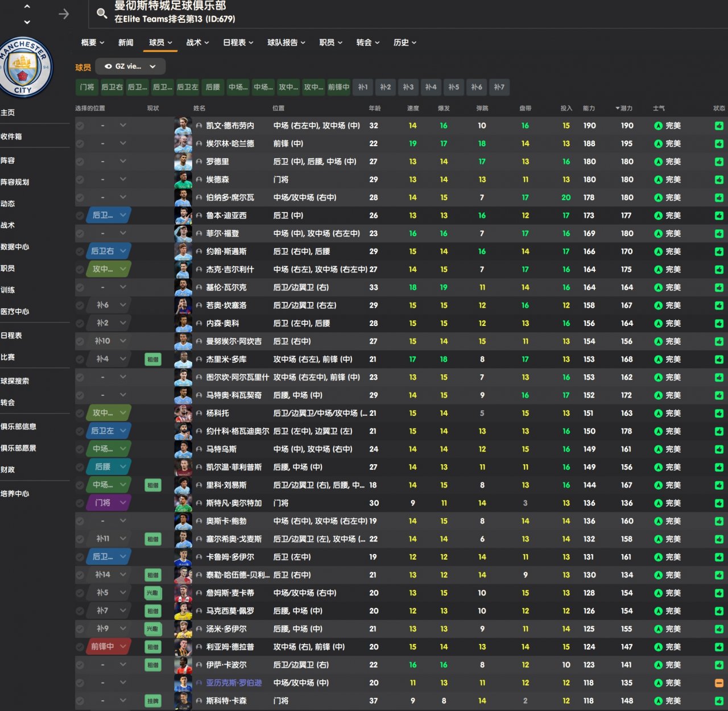This screenshot has height=711, width=728.
Task: Click the morale icon in 伯纳多·席尔瓦's row
Action: [x=658, y=198]
